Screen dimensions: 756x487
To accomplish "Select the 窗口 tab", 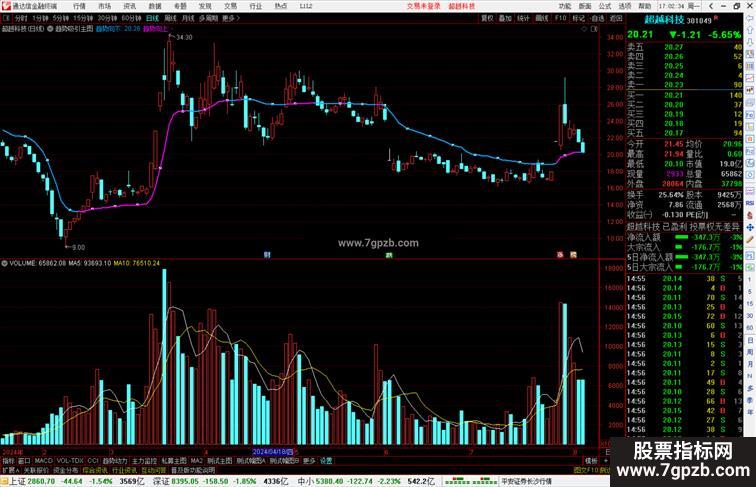I will coord(24,461).
